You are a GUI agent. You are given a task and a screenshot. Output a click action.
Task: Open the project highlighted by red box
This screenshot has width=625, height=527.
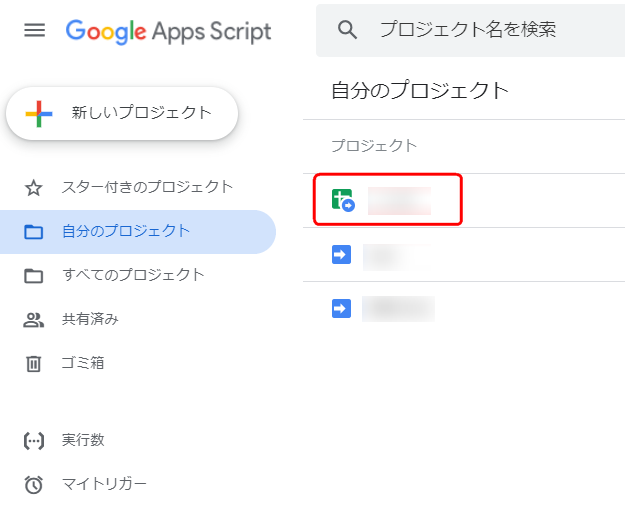[387, 200]
